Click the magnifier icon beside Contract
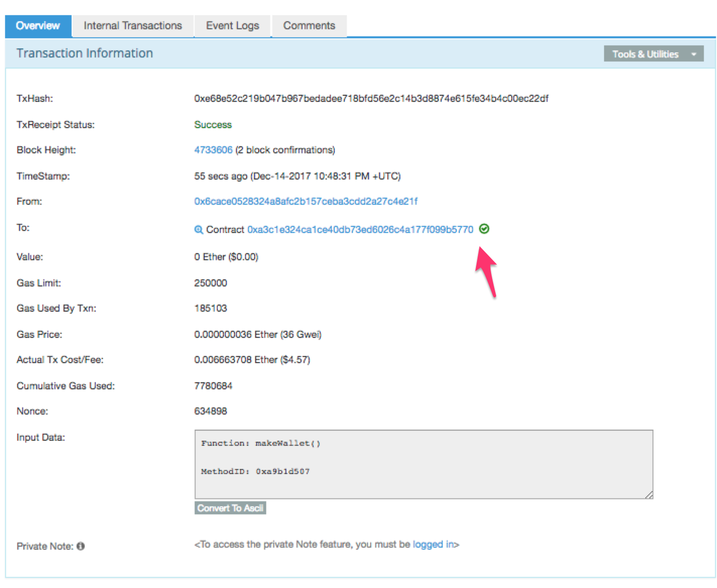 point(199,230)
